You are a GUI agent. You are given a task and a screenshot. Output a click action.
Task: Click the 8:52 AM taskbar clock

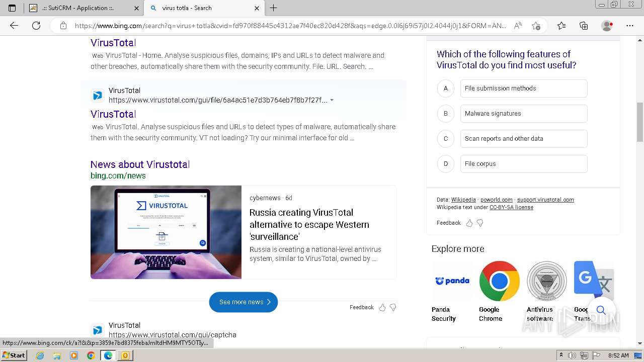[x=618, y=355]
